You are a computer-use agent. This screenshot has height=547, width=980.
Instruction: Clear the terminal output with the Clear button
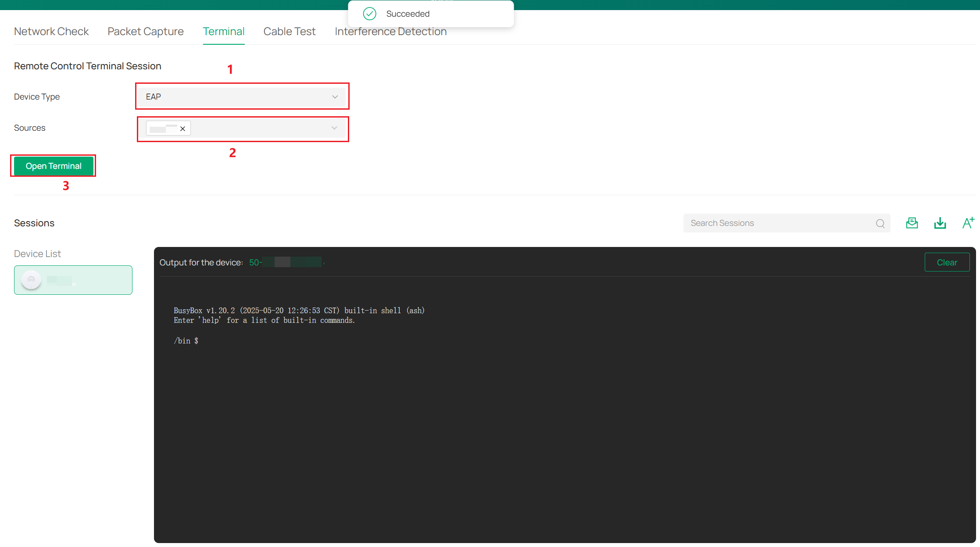[x=947, y=262]
